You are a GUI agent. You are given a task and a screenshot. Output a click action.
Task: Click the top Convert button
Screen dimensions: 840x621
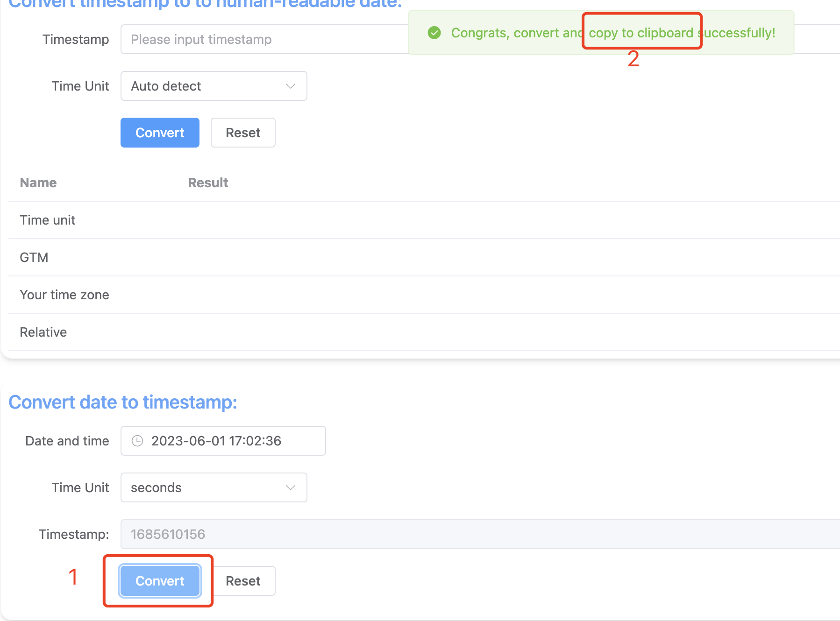(159, 133)
